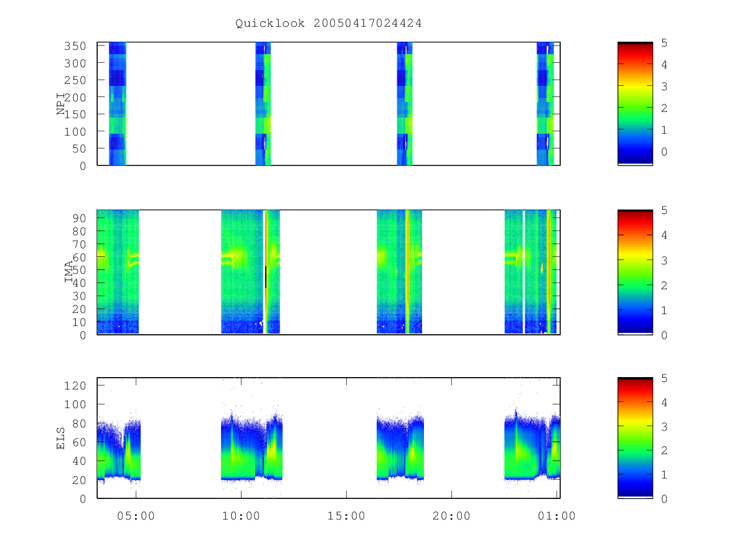Click value 2 on IMA colorbar
747x560 pixels.
pos(664,285)
